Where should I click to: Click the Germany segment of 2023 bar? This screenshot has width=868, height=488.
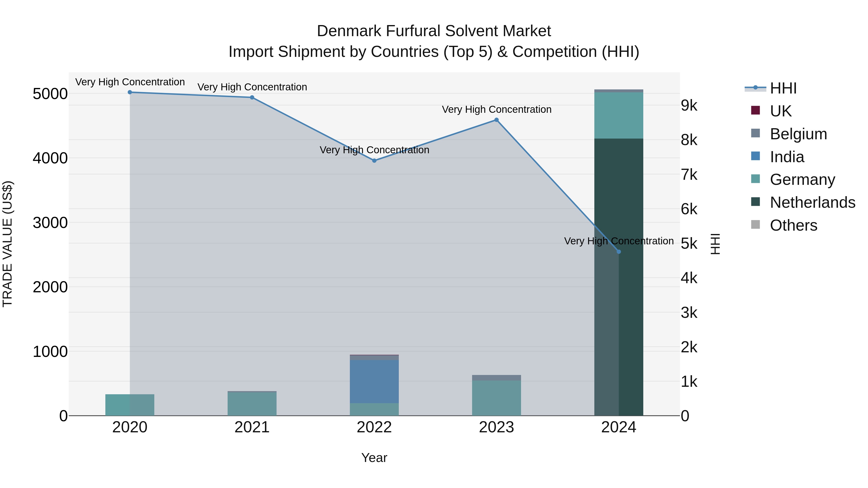coord(496,398)
